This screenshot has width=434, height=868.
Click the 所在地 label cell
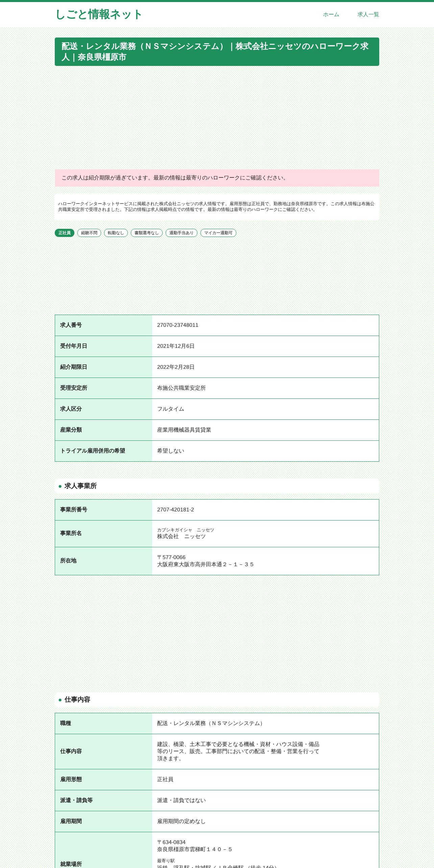(x=103, y=561)
